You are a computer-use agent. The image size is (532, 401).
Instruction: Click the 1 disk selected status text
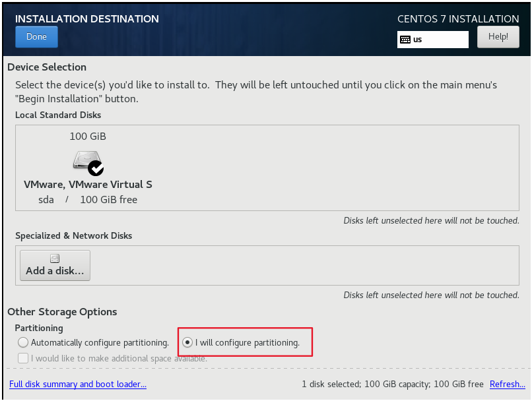pos(393,384)
